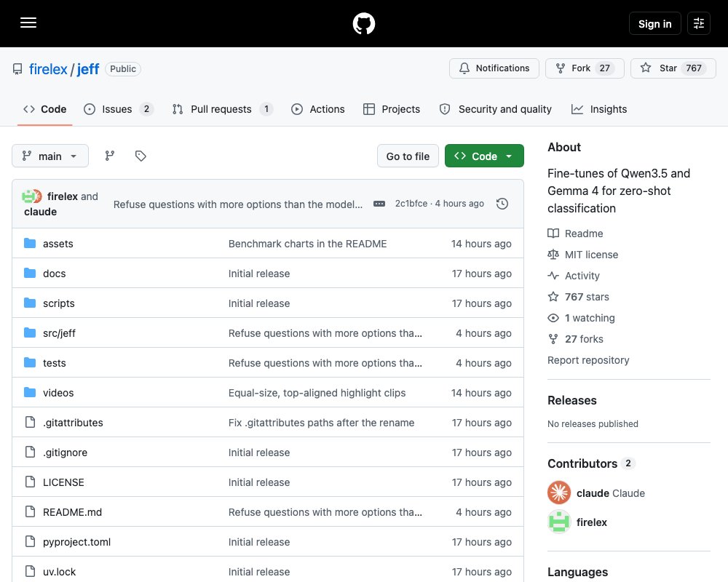Expand commit message ellipsis button

(379, 204)
